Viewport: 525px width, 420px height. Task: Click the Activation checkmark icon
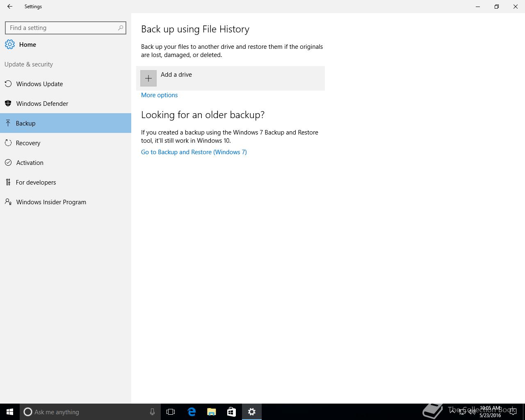tap(8, 163)
